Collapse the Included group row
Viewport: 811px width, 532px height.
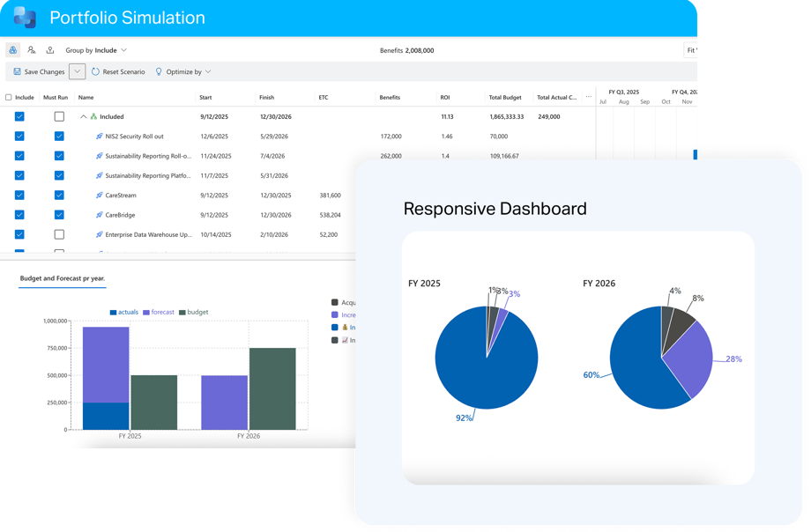[x=84, y=116]
